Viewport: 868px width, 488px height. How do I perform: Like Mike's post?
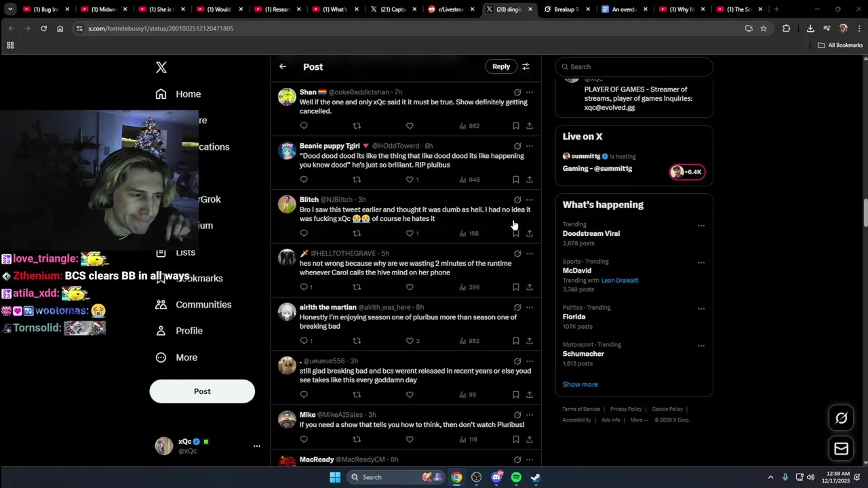click(x=410, y=439)
